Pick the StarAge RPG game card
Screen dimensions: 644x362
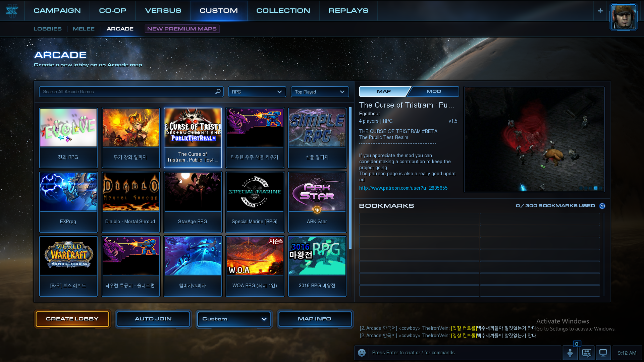point(193,202)
